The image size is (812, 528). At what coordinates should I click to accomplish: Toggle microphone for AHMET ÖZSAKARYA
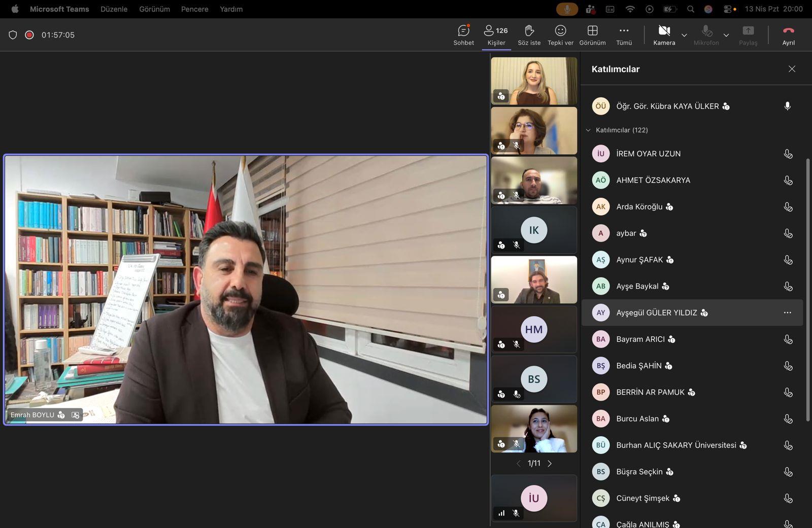coord(788,180)
